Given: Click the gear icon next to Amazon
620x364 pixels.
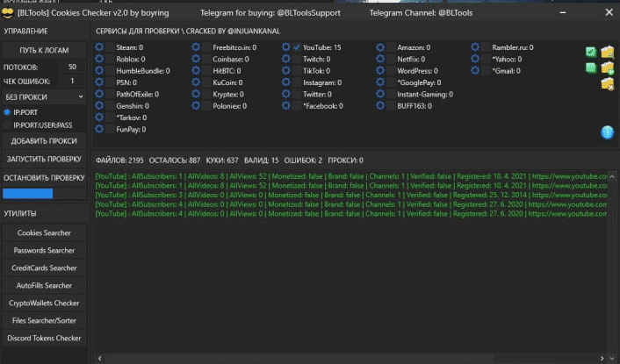Looking at the screenshot, I should (x=380, y=47).
